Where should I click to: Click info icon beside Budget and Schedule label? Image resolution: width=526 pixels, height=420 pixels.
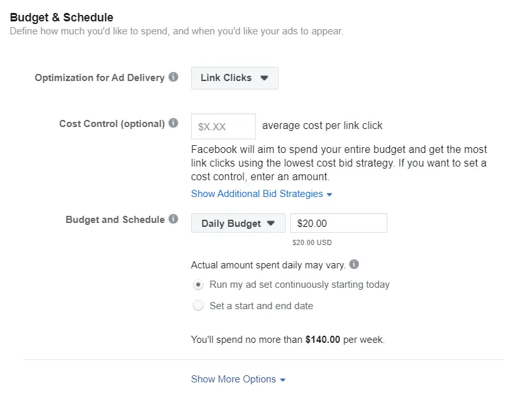tap(173, 219)
